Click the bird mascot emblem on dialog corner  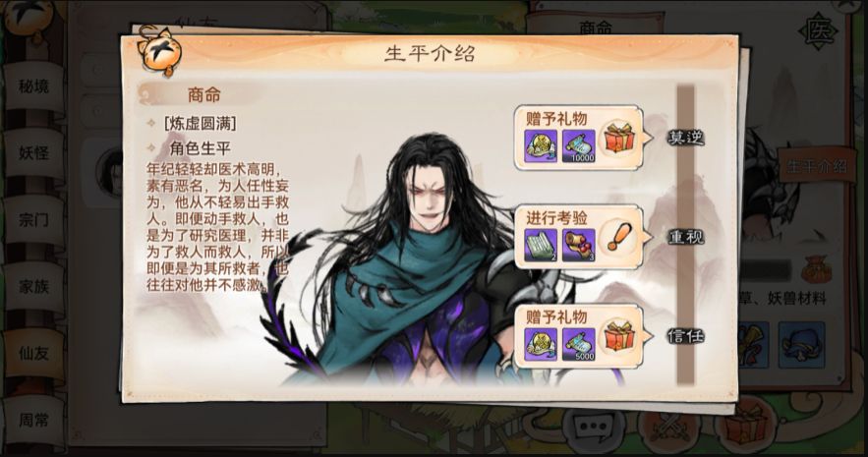click(x=159, y=51)
